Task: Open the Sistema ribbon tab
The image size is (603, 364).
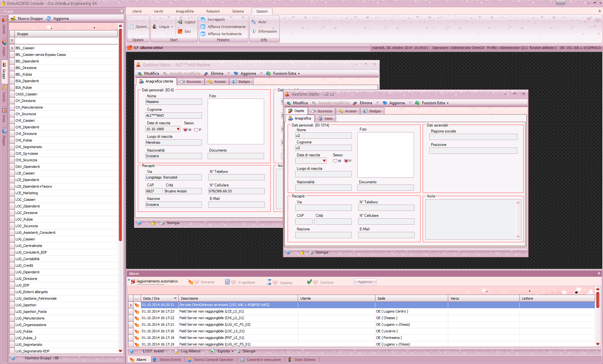Action: [238, 11]
